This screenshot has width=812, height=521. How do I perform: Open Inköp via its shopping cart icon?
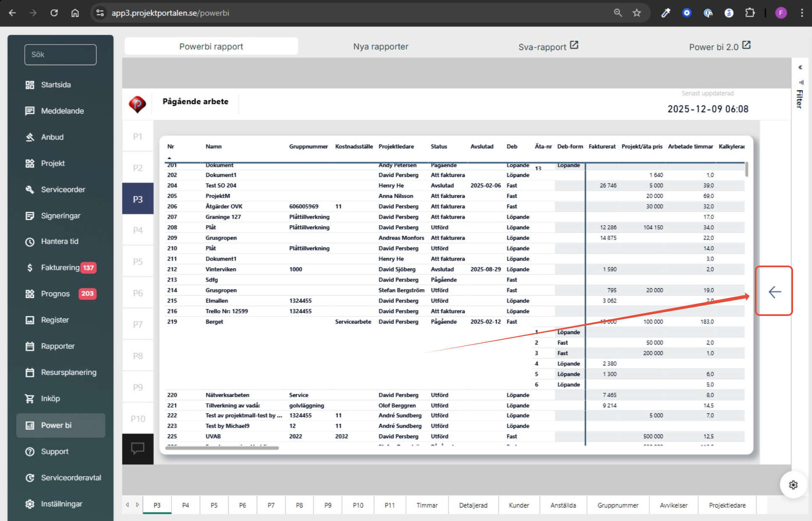point(29,399)
